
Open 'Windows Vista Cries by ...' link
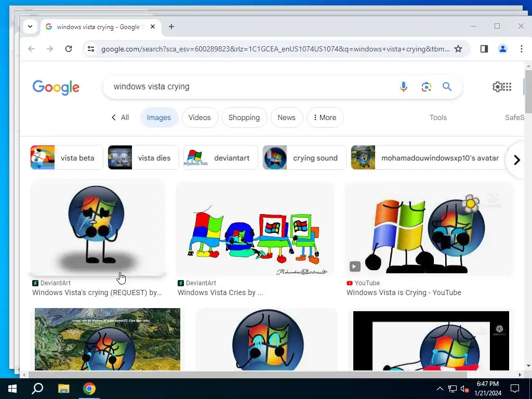point(220,292)
